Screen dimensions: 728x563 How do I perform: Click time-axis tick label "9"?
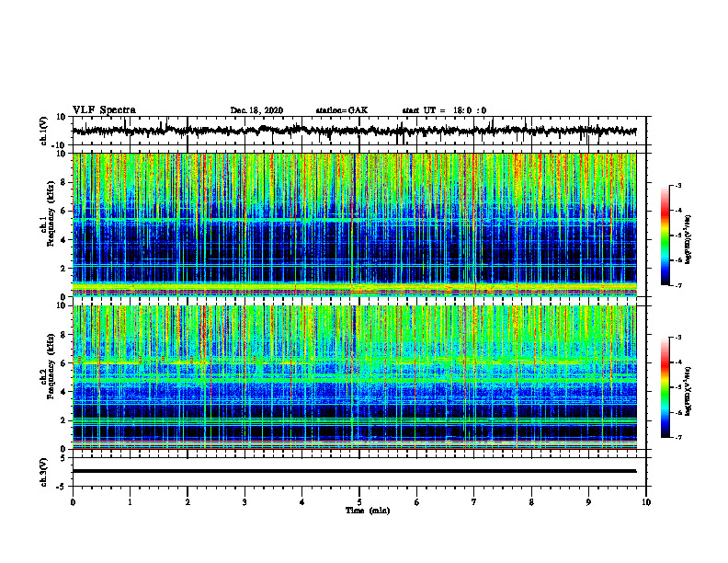click(588, 502)
